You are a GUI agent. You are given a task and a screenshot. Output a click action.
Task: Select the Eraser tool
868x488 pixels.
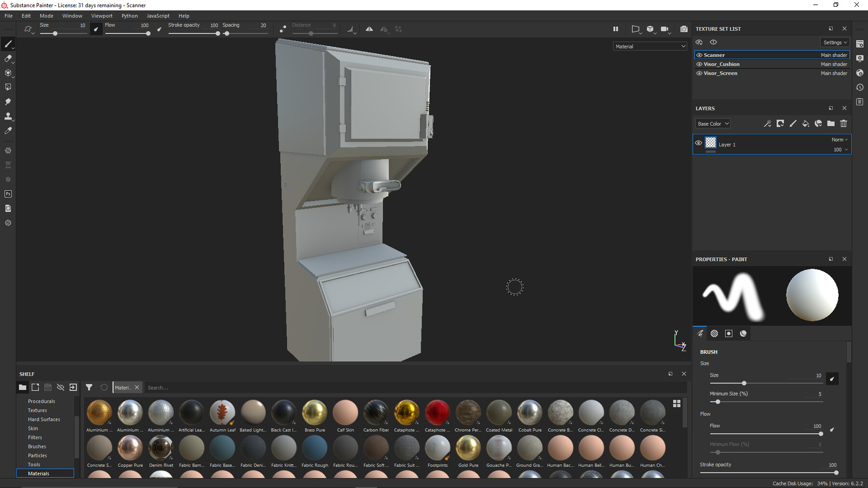[8, 59]
